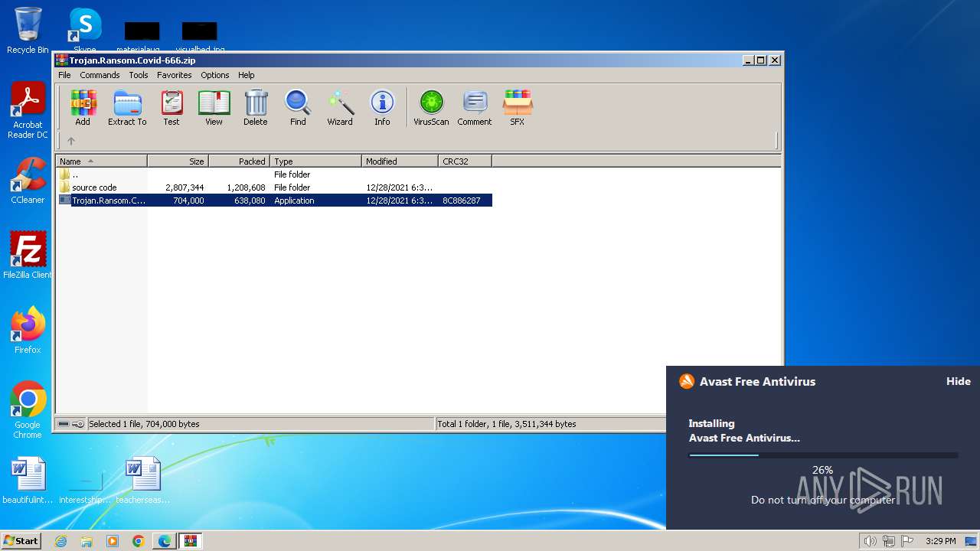
Task: Sort by Name column header
Action: click(x=102, y=161)
